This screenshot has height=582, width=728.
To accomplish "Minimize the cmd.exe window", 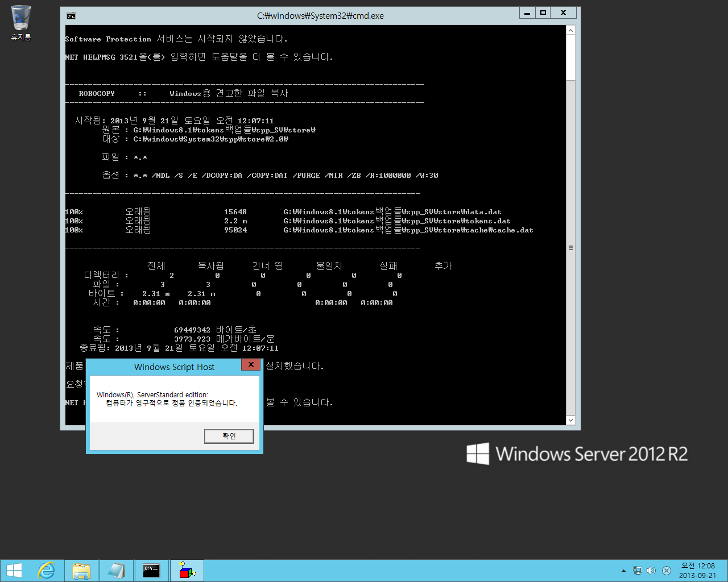I will (528, 13).
